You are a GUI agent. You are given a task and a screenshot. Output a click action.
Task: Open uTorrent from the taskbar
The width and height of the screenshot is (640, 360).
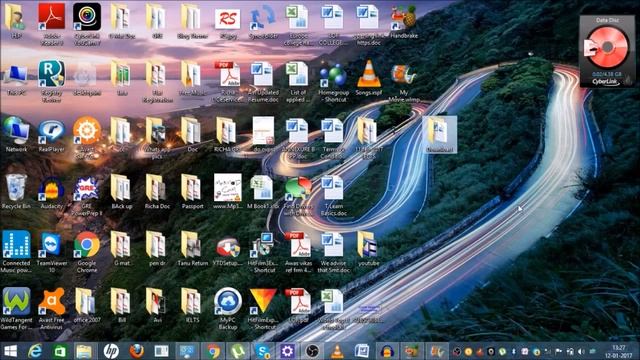click(237, 351)
